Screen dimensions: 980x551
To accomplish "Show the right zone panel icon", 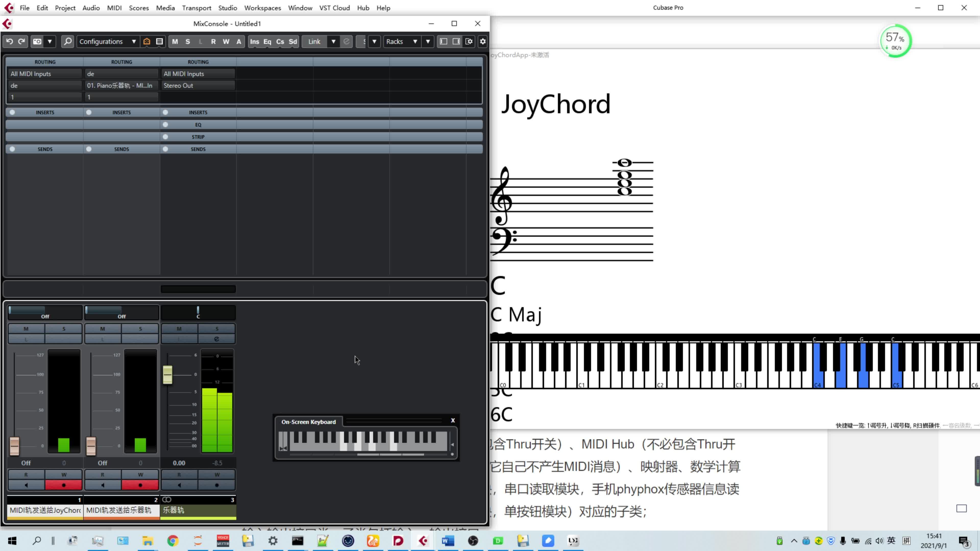I will pyautogui.click(x=456, y=41).
